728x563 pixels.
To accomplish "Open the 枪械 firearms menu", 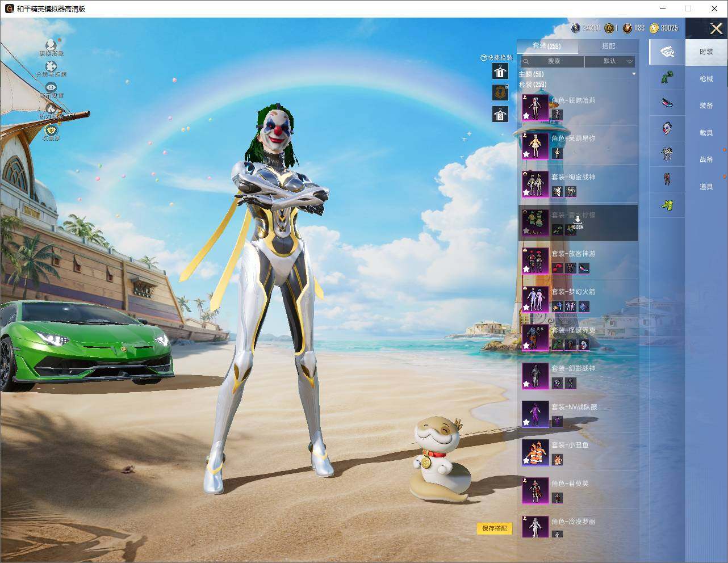I will click(706, 79).
